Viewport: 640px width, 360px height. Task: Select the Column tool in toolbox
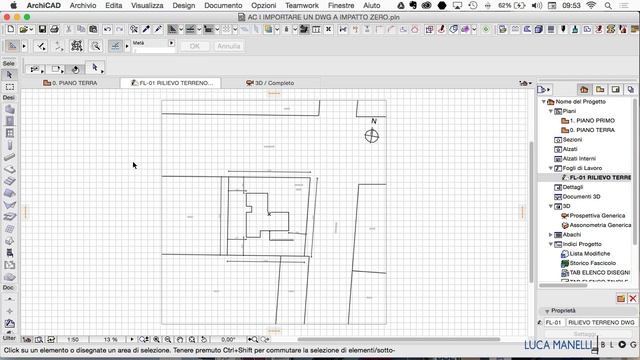[9, 145]
